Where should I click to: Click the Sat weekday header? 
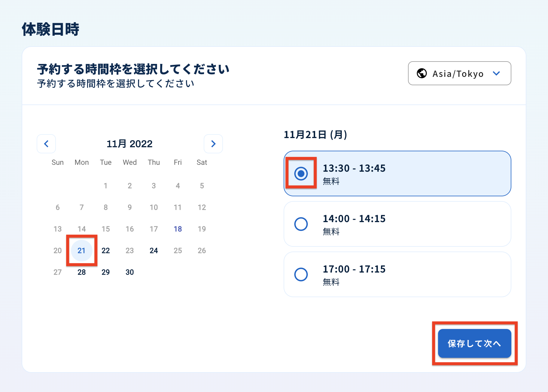point(202,162)
